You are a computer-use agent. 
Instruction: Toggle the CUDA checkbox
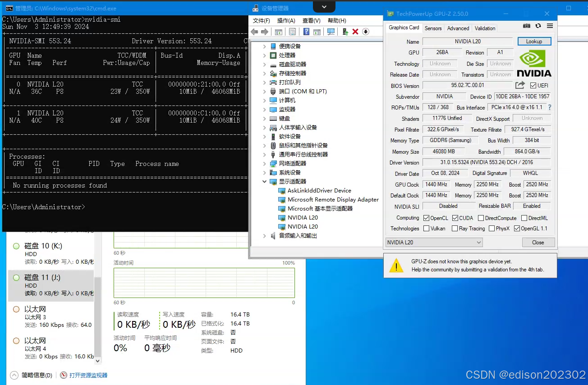[455, 218]
